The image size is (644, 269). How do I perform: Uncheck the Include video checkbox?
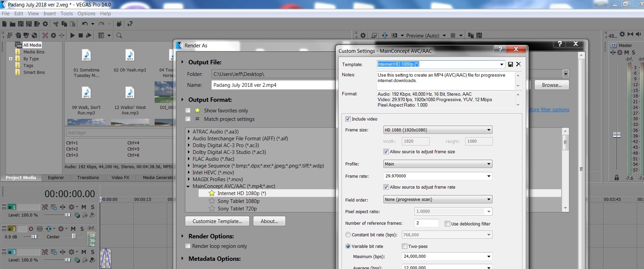(x=348, y=119)
